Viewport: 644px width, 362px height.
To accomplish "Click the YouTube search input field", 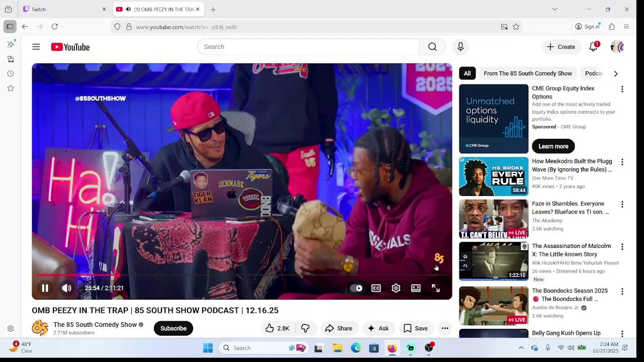I will pyautogui.click(x=308, y=47).
